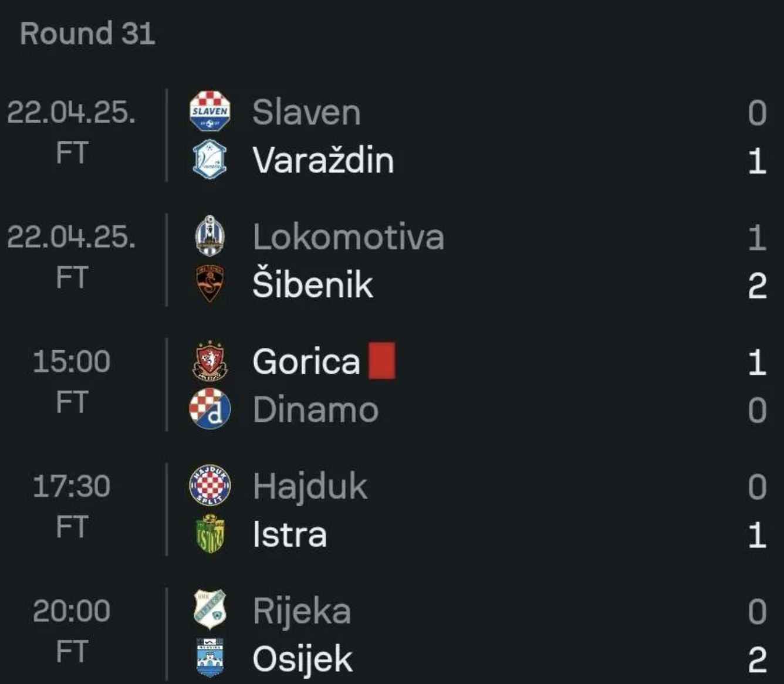Open the 20:00 Rijeka match time

[x=72, y=611]
